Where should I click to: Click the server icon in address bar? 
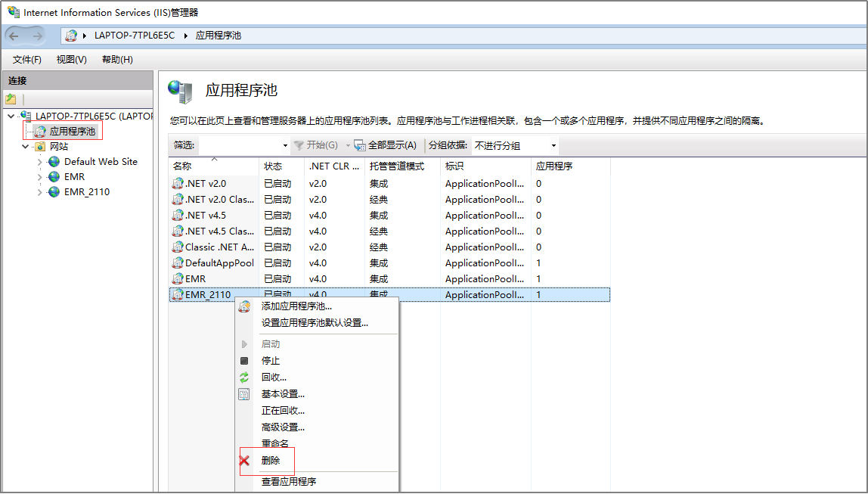71,36
